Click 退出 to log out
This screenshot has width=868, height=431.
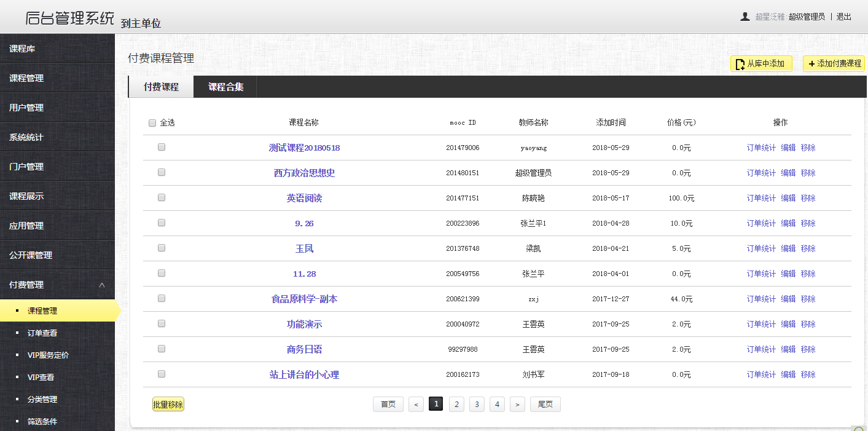tap(844, 17)
